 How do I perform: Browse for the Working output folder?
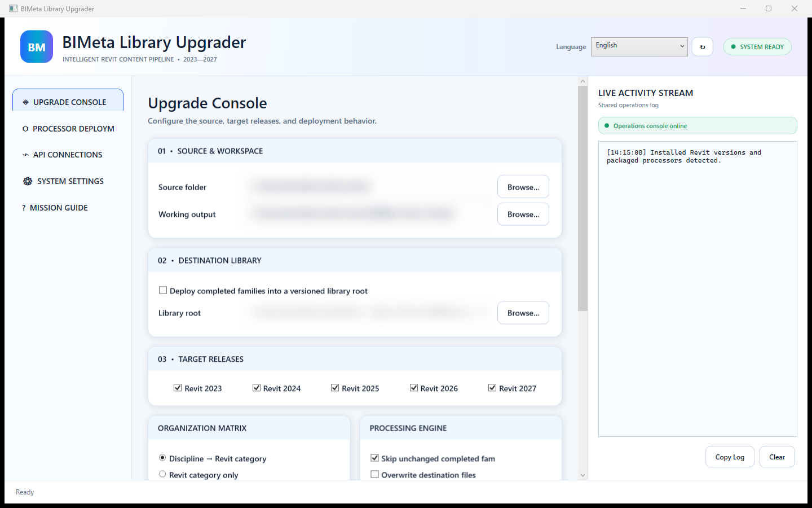point(523,214)
